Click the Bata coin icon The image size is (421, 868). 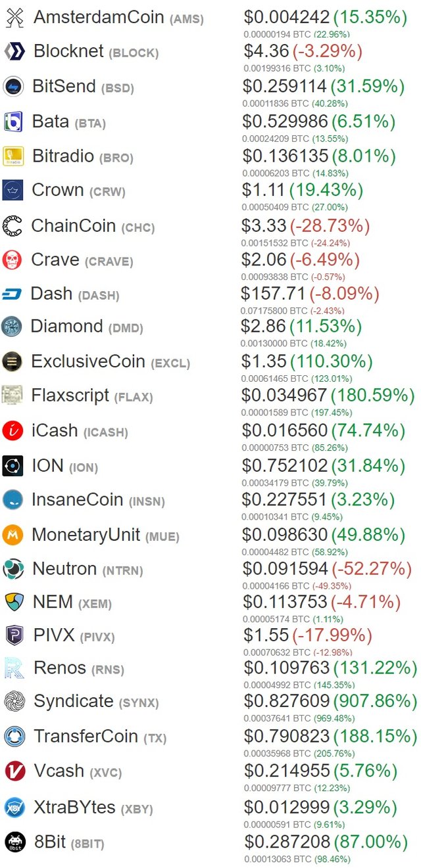tap(14, 122)
